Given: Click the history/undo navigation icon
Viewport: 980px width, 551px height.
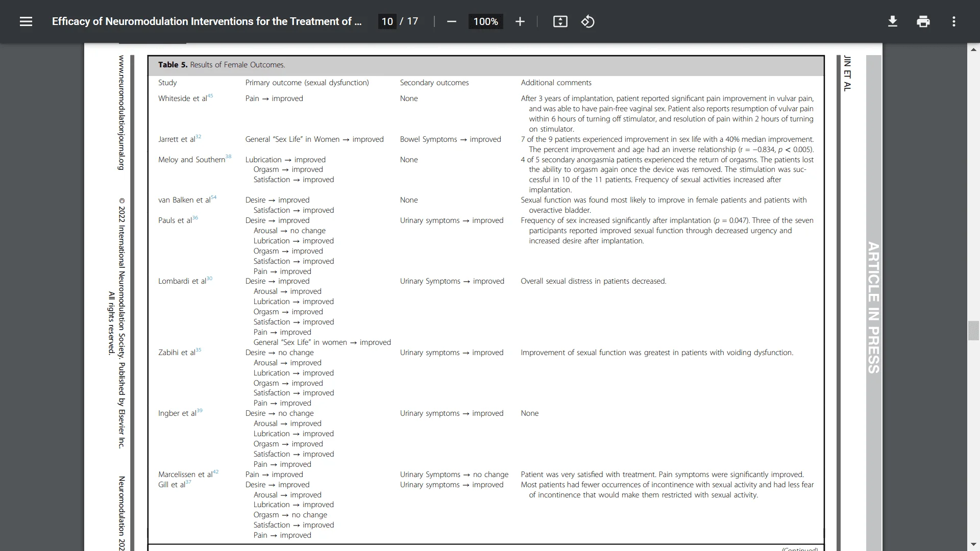Looking at the screenshot, I should 587,21.
